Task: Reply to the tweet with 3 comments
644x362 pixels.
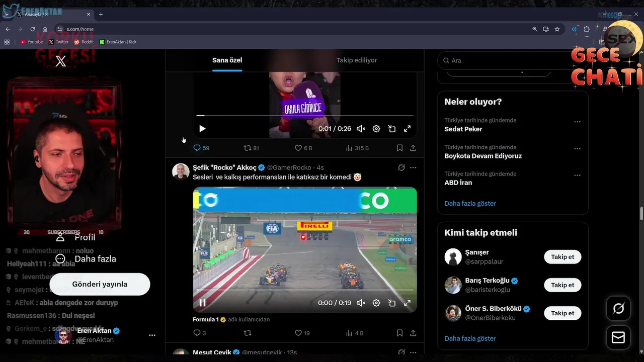Action: [199, 333]
